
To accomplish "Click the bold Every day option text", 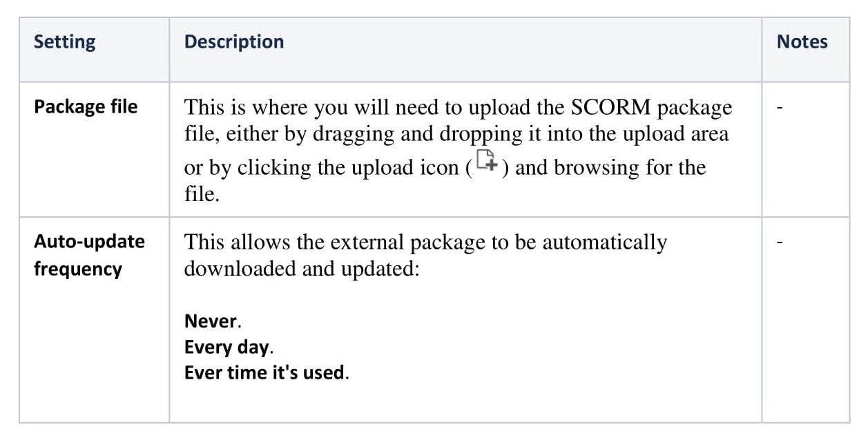I will [x=226, y=347].
